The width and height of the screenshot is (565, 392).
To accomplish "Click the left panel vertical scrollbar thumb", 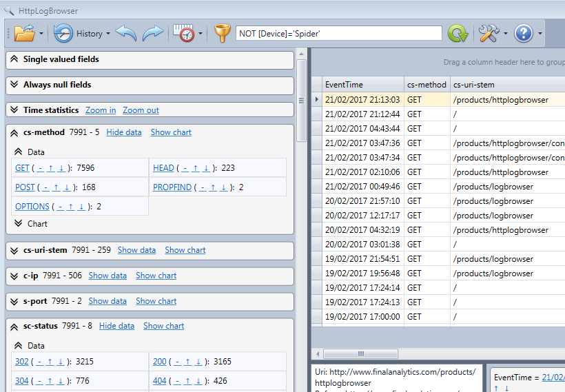I will click(x=301, y=101).
